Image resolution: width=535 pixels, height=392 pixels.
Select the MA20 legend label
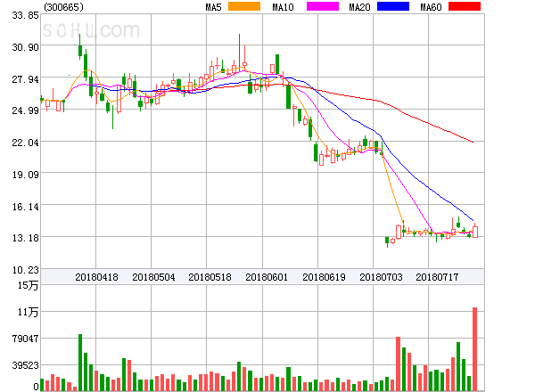click(x=359, y=7)
